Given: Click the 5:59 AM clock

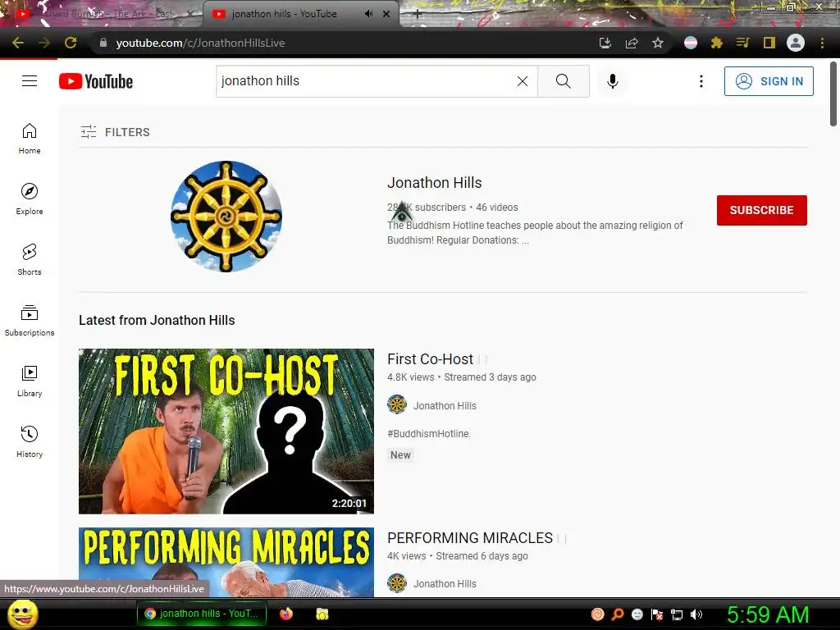Looking at the screenshot, I should click(768, 614).
